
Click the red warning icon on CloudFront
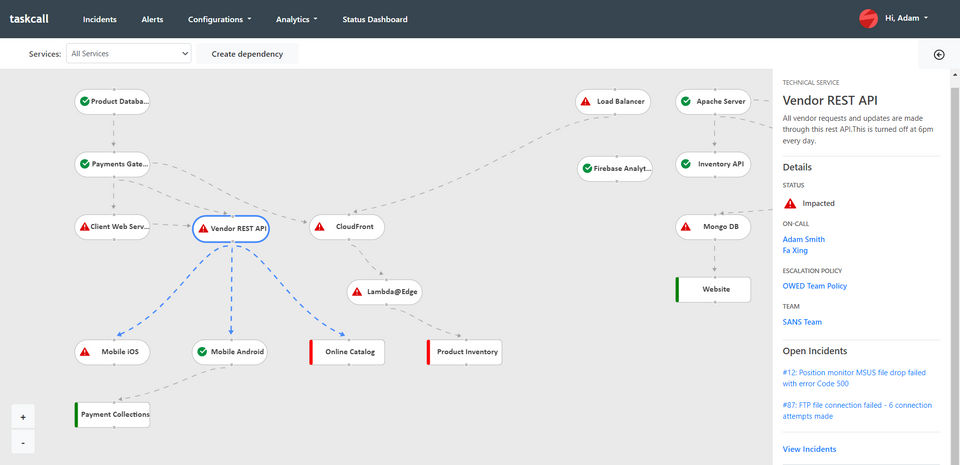coord(320,227)
